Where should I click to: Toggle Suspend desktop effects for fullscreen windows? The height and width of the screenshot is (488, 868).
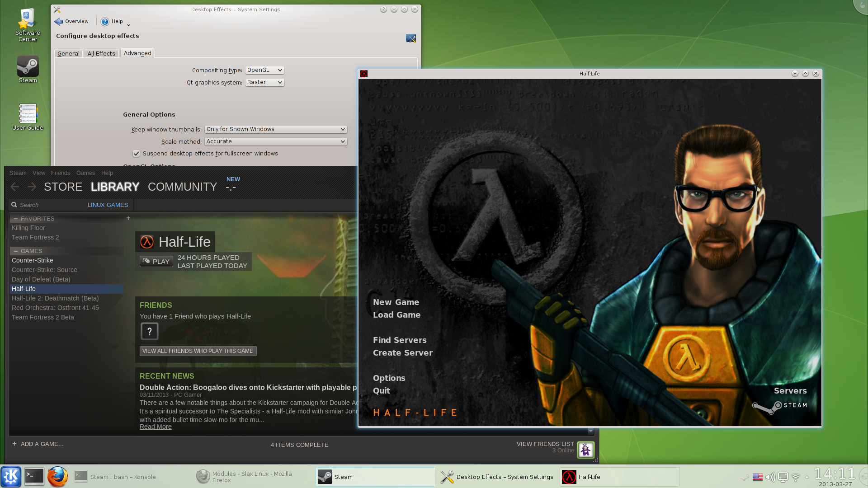tap(137, 154)
